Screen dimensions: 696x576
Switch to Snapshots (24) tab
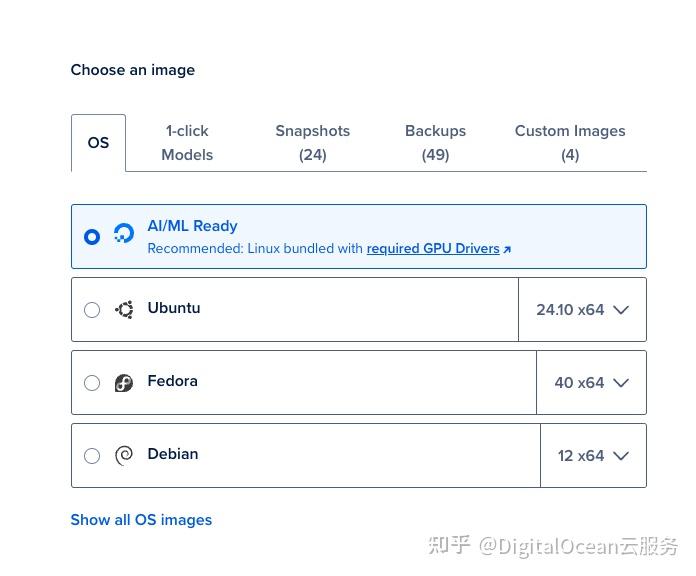[x=313, y=143]
